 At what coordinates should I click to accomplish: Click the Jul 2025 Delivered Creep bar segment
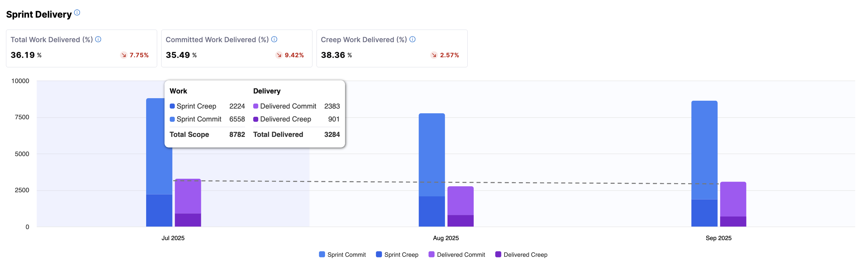pos(188,220)
